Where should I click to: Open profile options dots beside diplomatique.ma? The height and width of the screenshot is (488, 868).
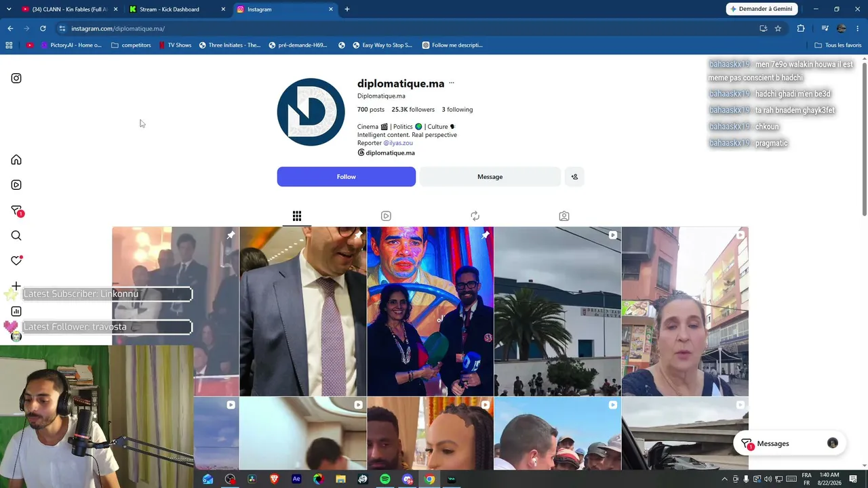452,83
